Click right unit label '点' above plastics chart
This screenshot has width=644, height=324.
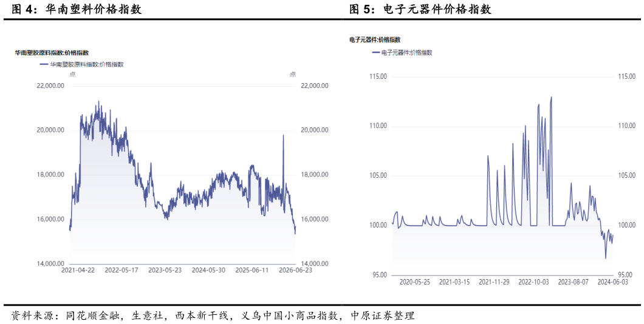coord(293,74)
